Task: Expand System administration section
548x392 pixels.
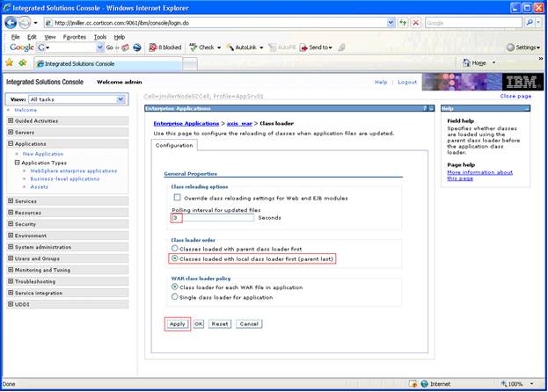Action: click(x=11, y=247)
